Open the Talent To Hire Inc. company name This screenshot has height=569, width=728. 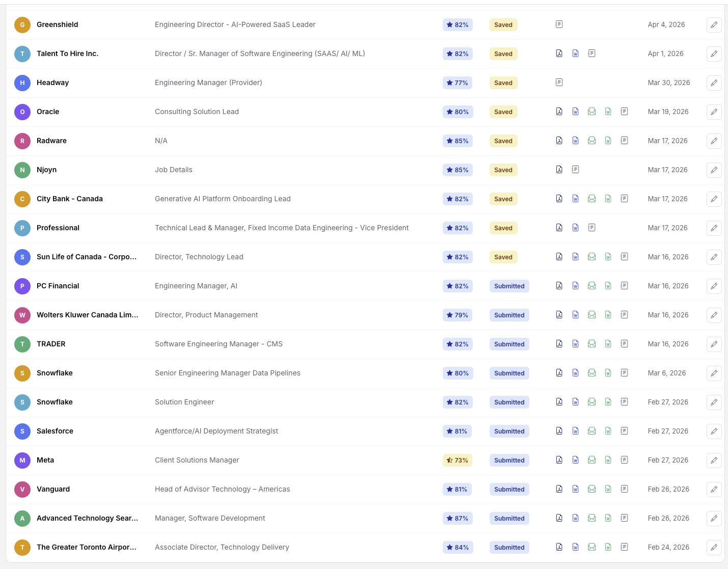[67, 53]
